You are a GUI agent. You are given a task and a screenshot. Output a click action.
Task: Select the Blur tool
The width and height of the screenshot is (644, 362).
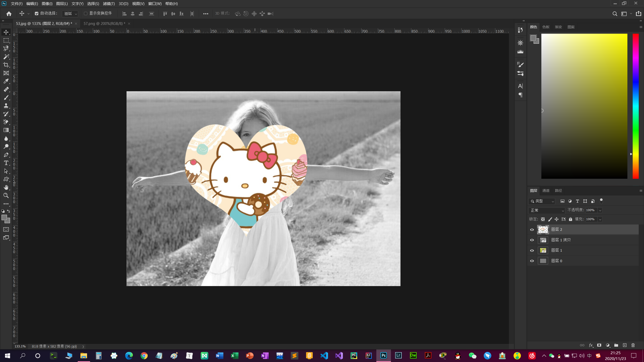tap(6, 139)
